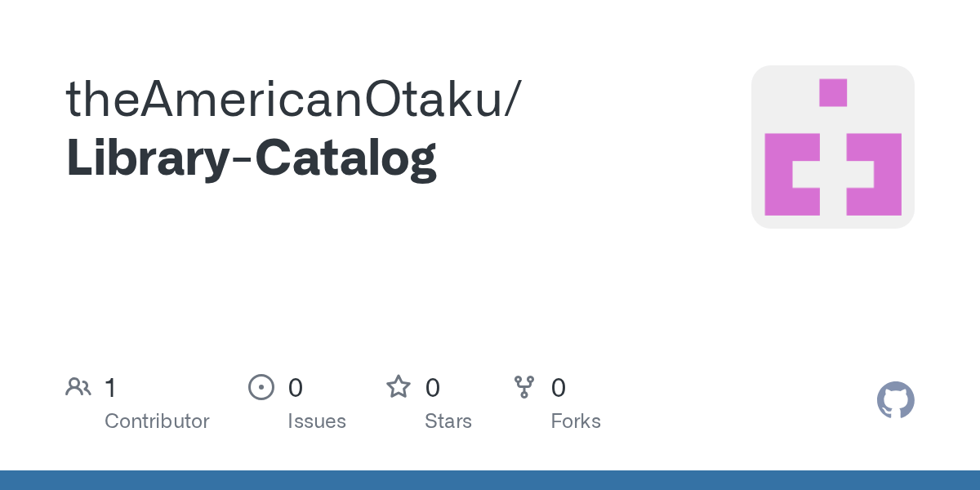Viewport: 980px width, 490px height.
Task: Click the Issues label text
Action: pyautogui.click(x=317, y=421)
